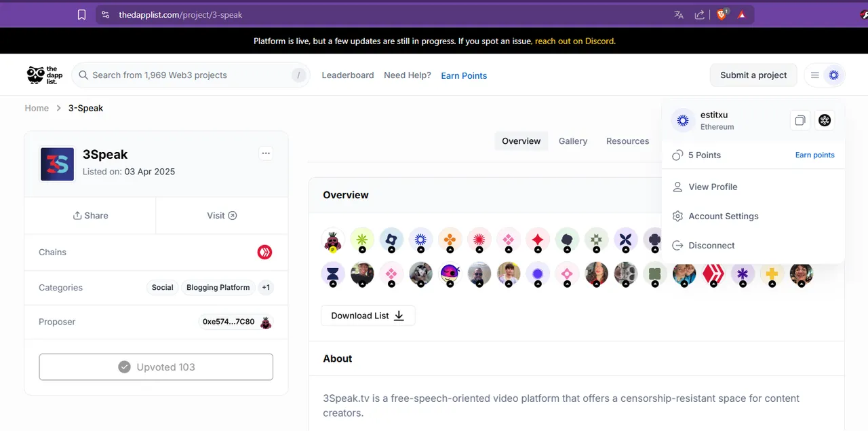Image resolution: width=868 pixels, height=431 pixels.
Task: Click the translate page icon
Action: 679,14
